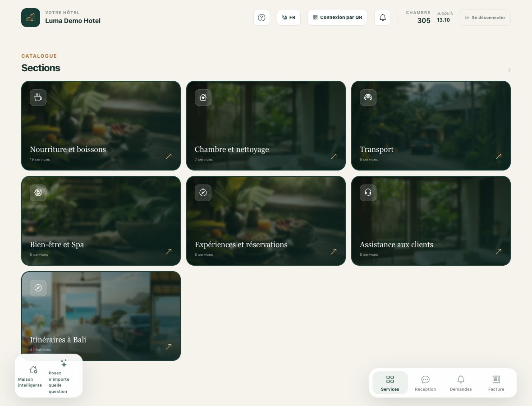This screenshot has height=406, width=532.
Task: Open the Itinéraires à Bali thumbnail card
Action: coord(101,316)
